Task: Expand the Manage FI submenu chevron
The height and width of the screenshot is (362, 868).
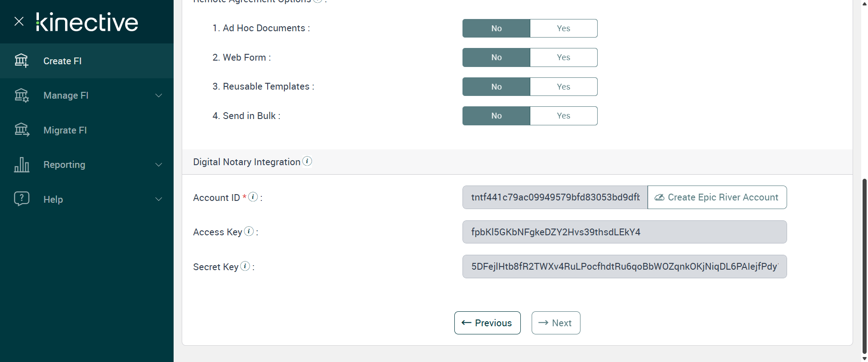Action: click(x=159, y=95)
